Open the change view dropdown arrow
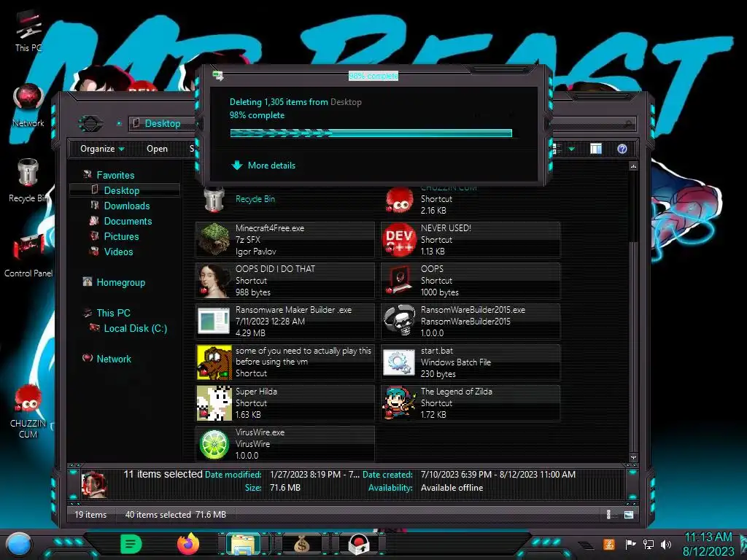The image size is (747, 560). [x=572, y=149]
